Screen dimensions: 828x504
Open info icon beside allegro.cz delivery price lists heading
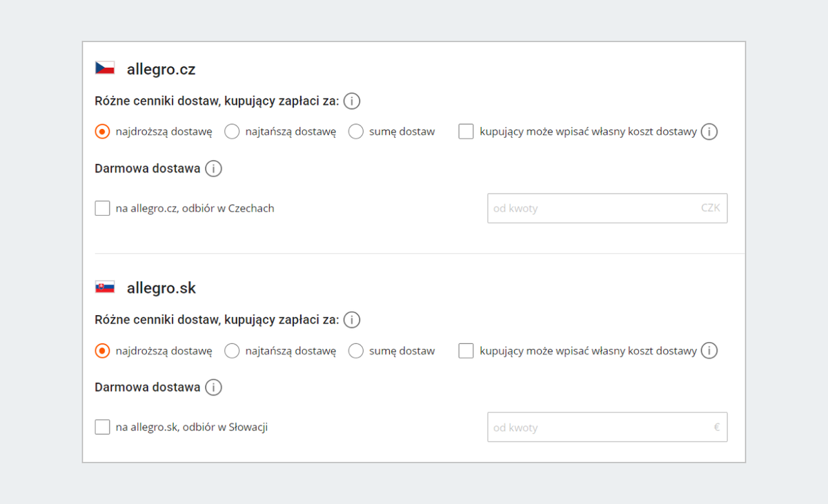coord(352,102)
